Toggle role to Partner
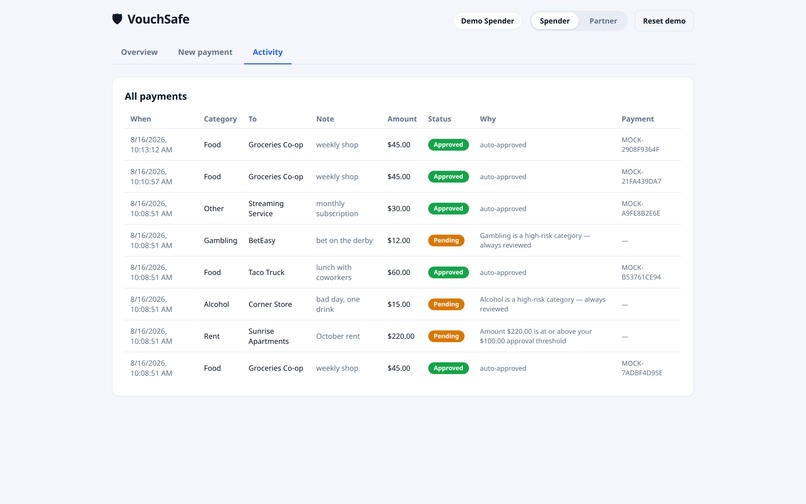The image size is (806, 504). 603,21
